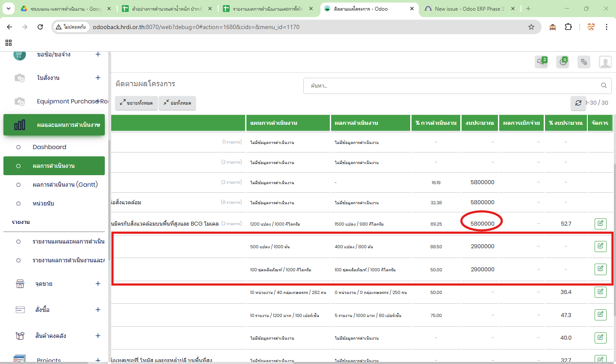Click the refresh list icon
The height and width of the screenshot is (364, 616).
click(x=578, y=103)
